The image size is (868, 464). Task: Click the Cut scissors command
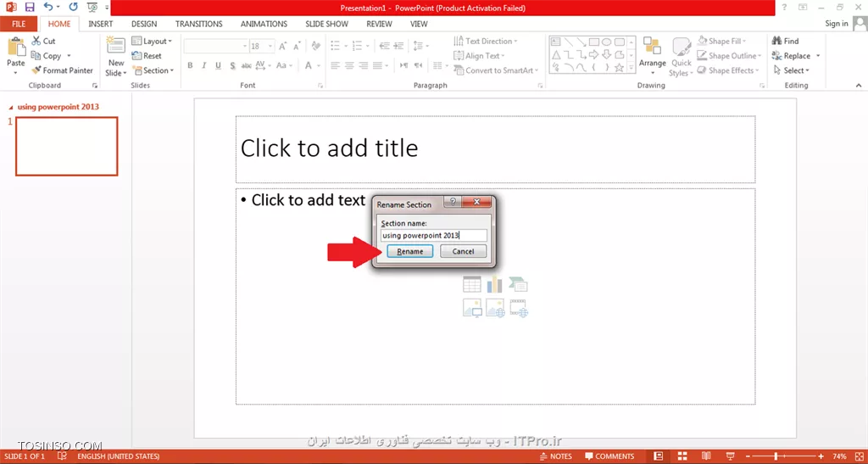pos(43,41)
